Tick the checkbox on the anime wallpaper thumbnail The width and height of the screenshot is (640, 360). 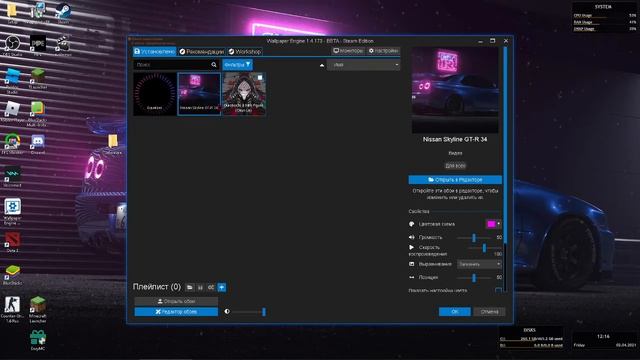260,78
